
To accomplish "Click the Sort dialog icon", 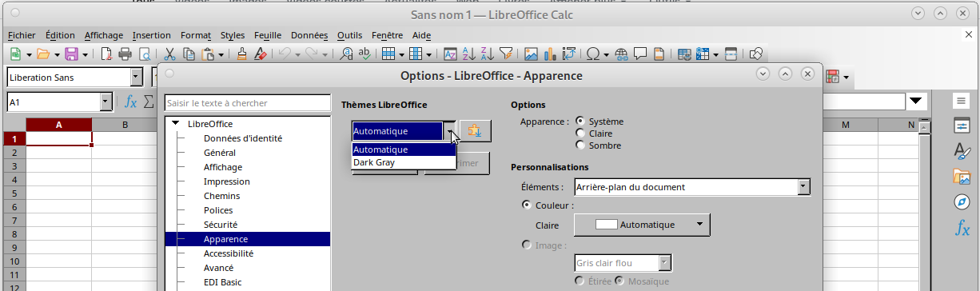I will point(450,54).
